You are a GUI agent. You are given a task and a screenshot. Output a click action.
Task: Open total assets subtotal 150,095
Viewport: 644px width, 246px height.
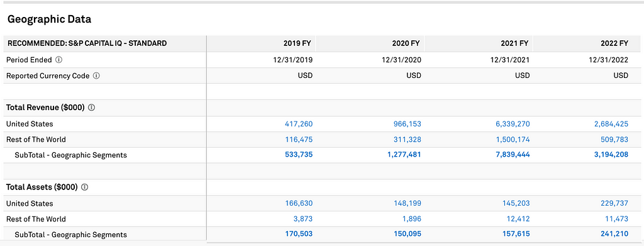pyautogui.click(x=407, y=234)
